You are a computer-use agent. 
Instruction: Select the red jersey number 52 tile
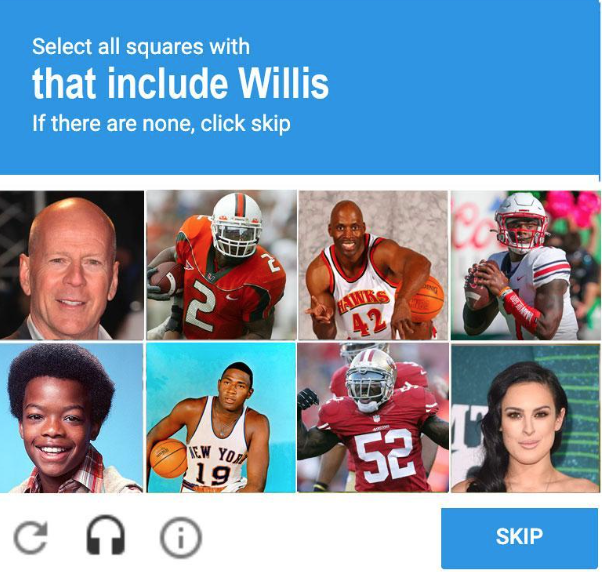pos(373,418)
